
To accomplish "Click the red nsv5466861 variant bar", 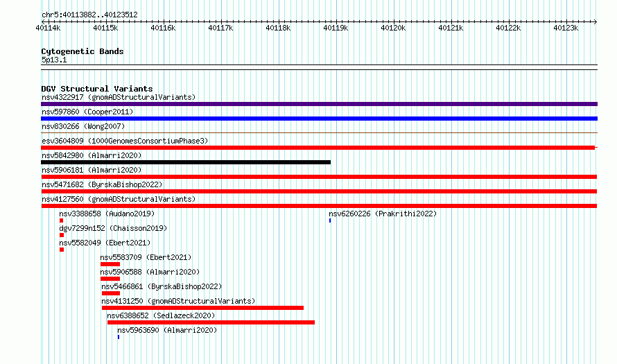I will [111, 293].
